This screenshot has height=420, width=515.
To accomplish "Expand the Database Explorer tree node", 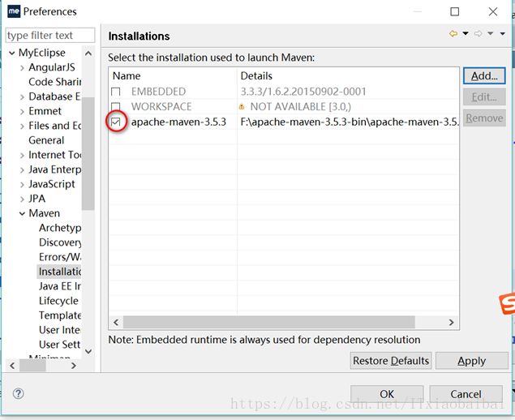I will 22,97.
